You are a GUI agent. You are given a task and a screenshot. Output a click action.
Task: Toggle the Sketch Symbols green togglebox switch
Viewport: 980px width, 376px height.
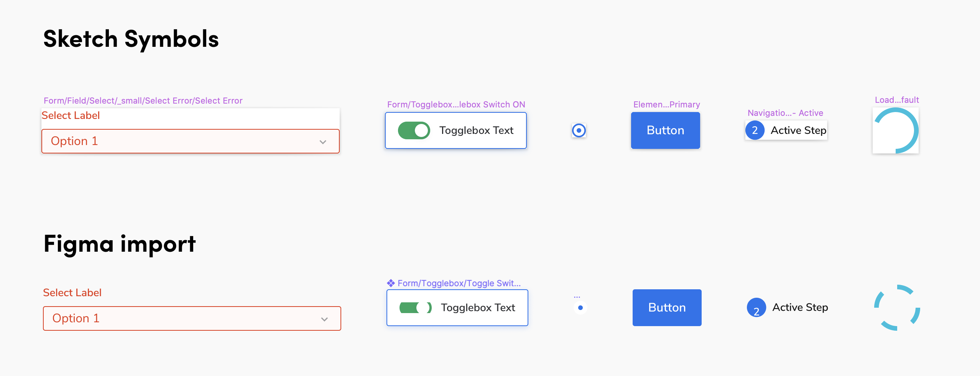tap(414, 130)
